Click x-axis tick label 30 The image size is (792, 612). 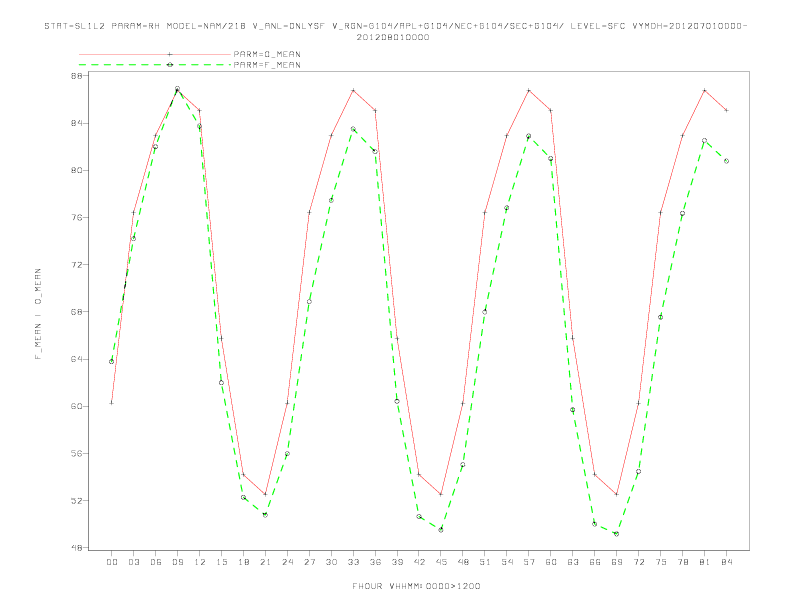click(331, 562)
